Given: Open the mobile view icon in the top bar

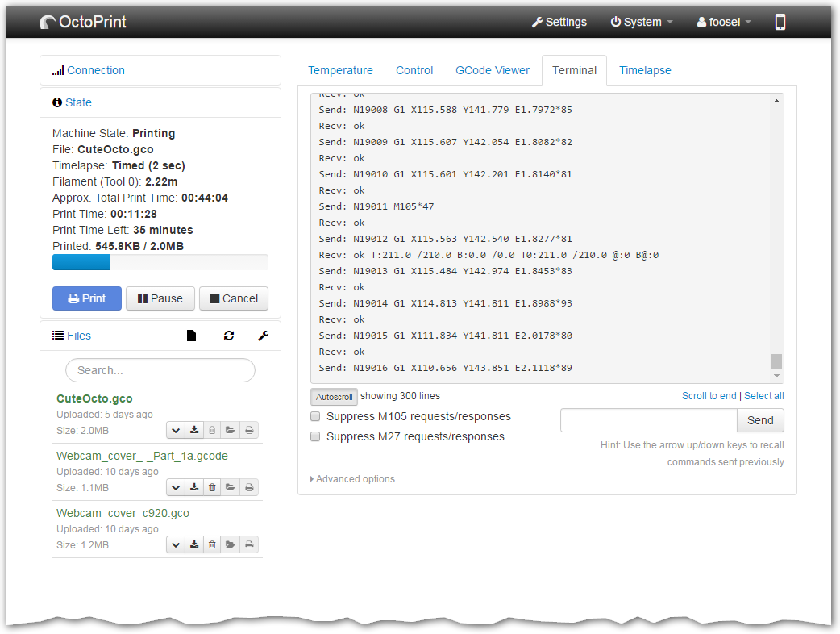Looking at the screenshot, I should pyautogui.click(x=780, y=22).
